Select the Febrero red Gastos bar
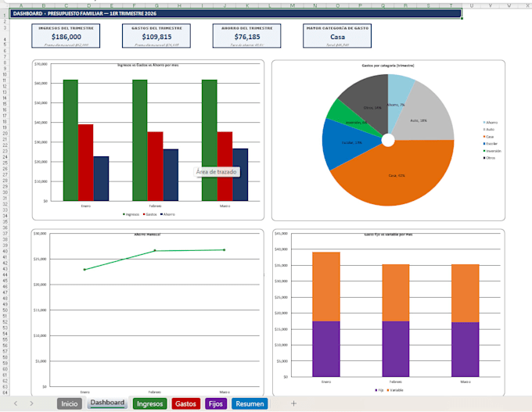The image size is (532, 412). click(x=155, y=167)
